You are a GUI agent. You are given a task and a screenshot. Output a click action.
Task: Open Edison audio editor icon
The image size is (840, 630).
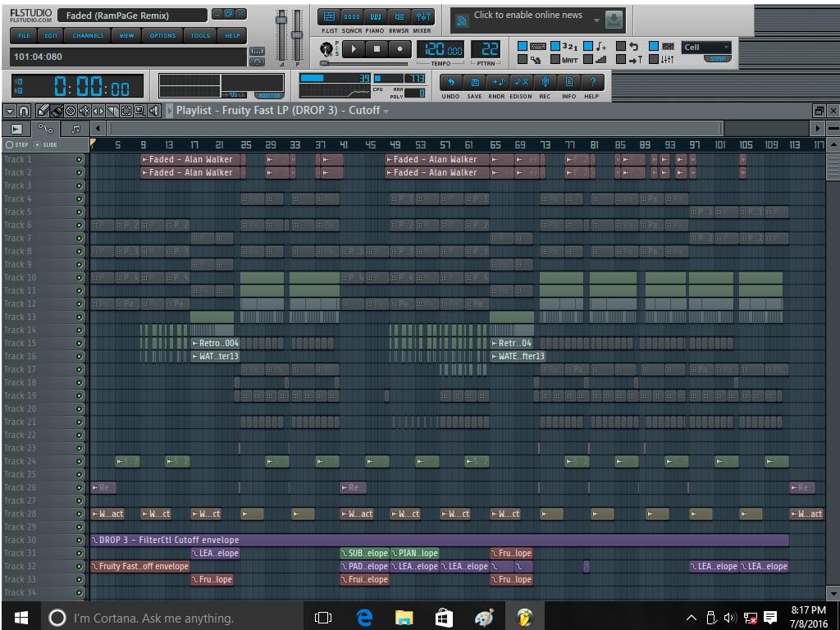[x=521, y=83]
